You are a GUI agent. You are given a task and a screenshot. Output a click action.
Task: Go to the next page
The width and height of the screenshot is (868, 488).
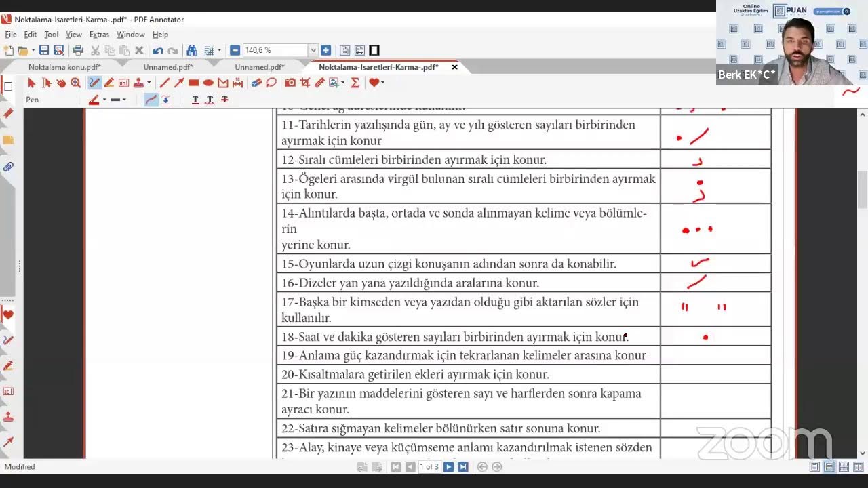point(448,467)
